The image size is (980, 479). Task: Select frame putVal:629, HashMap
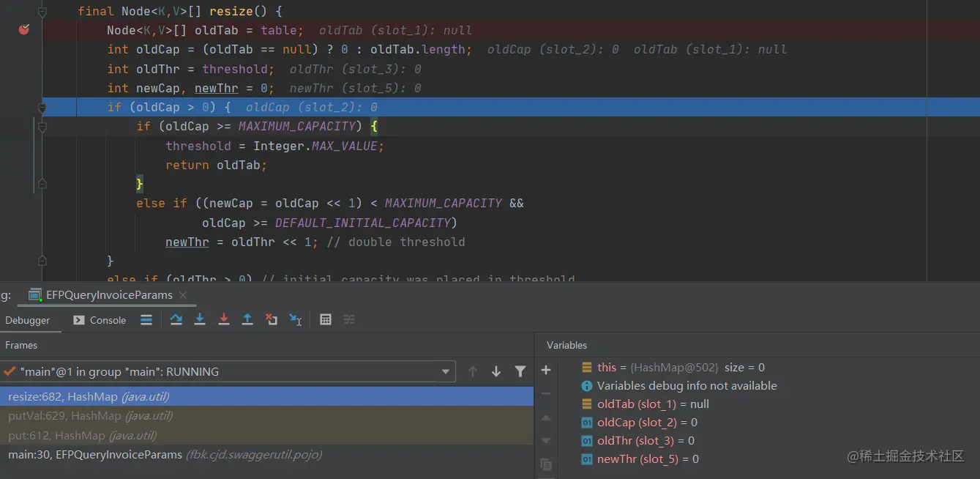click(266, 416)
